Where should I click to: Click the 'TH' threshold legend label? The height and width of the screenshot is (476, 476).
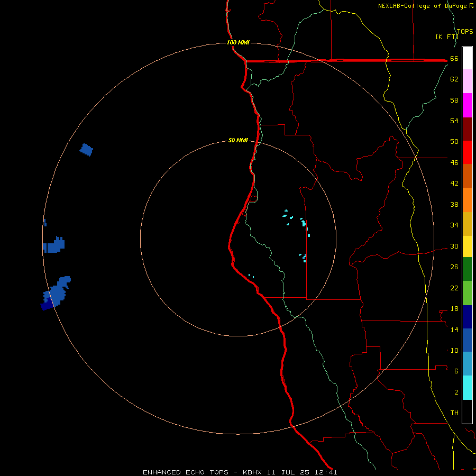pyautogui.click(x=454, y=413)
